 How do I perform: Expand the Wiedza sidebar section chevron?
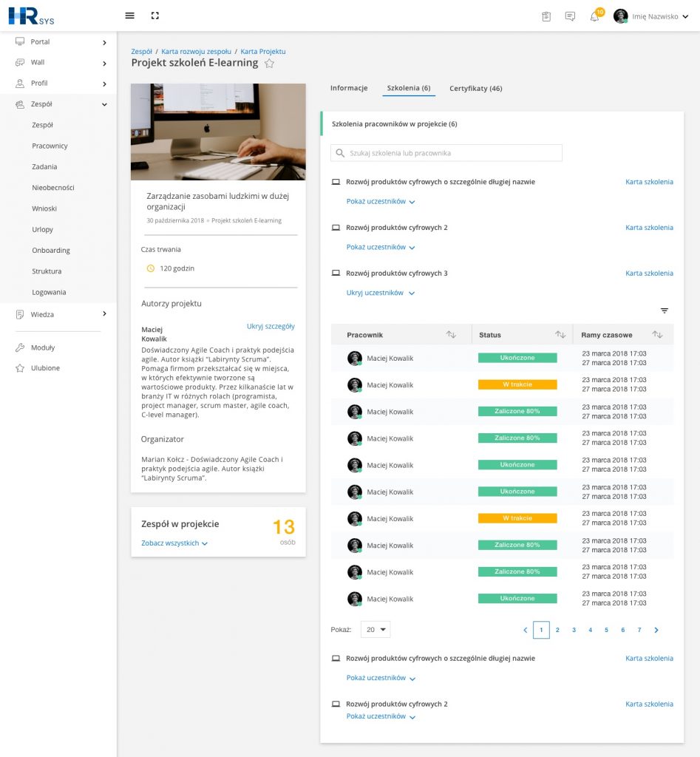104,313
